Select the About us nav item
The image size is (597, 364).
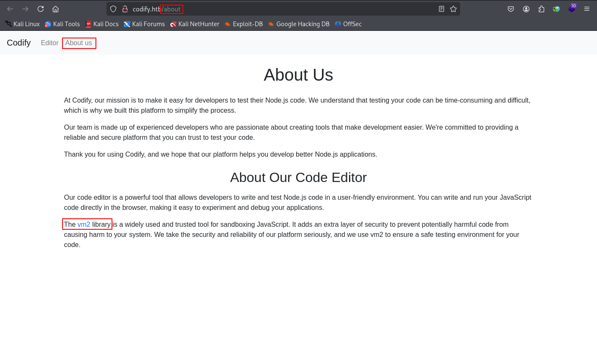coord(79,43)
